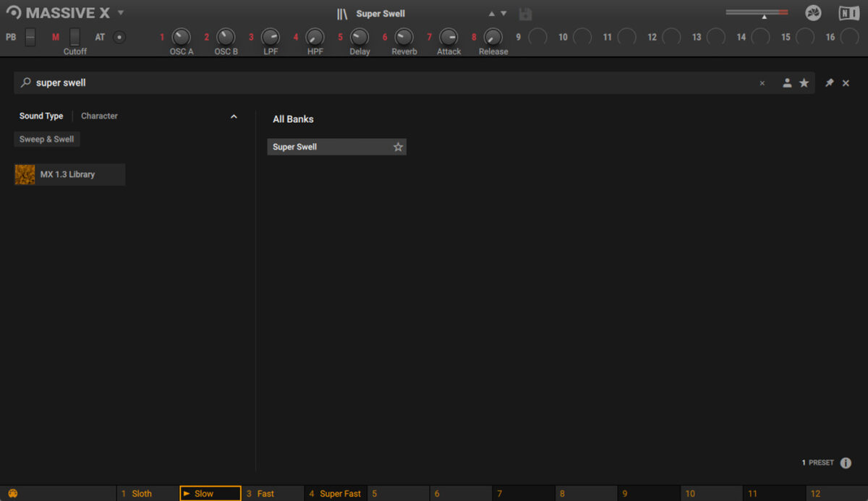
Task: Click the Super Swell preset name in header
Action: pyautogui.click(x=380, y=14)
